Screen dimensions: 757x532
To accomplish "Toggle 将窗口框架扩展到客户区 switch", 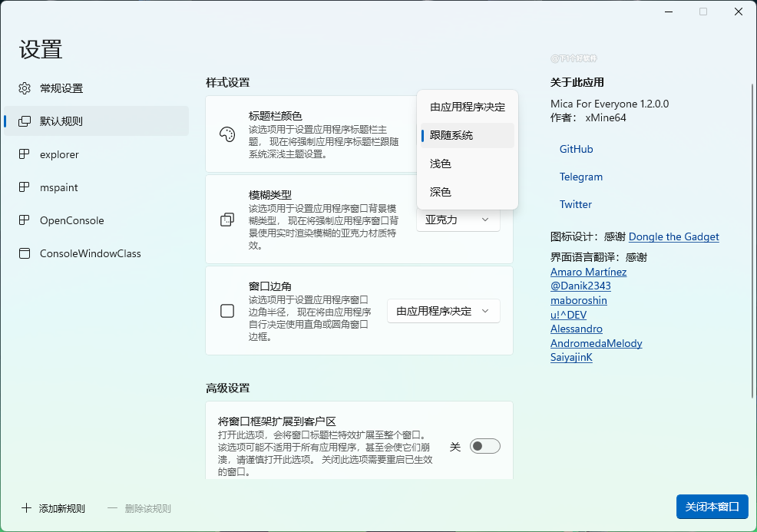I will [484, 446].
